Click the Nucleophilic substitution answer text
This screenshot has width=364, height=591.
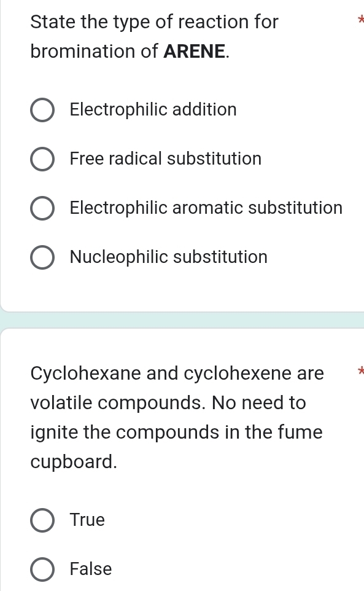pos(169,257)
